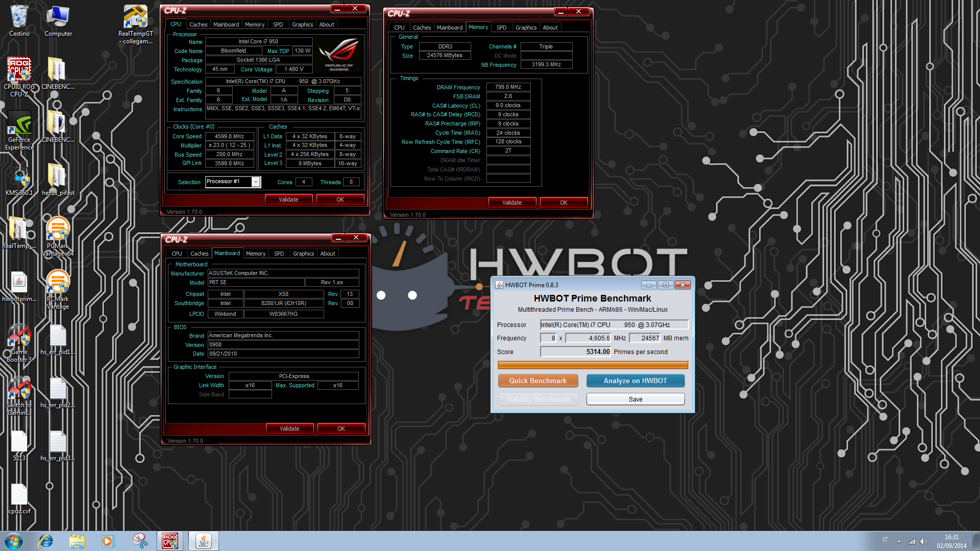Expand the Processor #1 selection dropdown
980x551 pixels.
256,182
